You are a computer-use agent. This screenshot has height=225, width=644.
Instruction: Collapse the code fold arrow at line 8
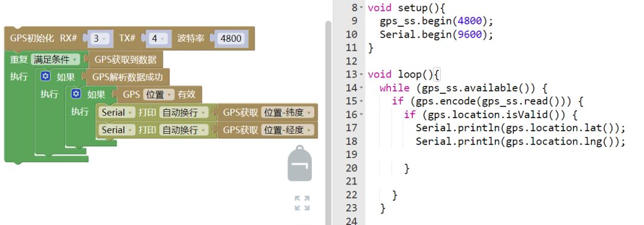coord(361,8)
